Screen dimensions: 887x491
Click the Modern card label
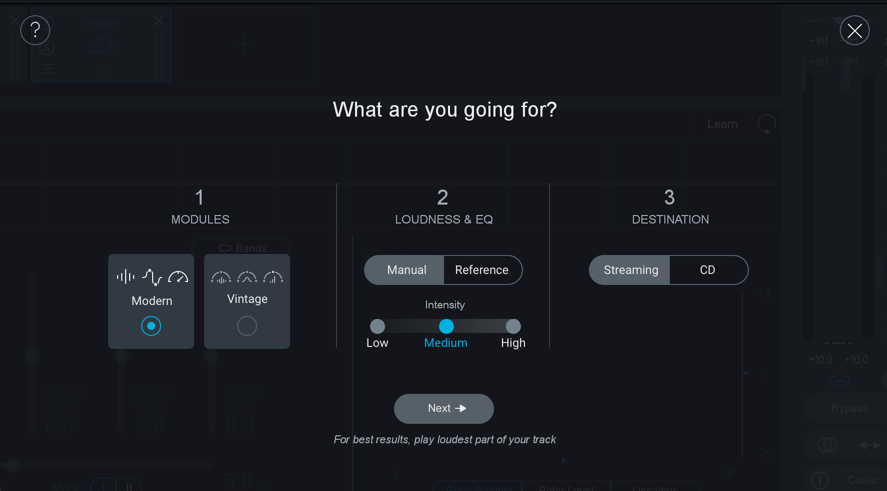coord(152,301)
